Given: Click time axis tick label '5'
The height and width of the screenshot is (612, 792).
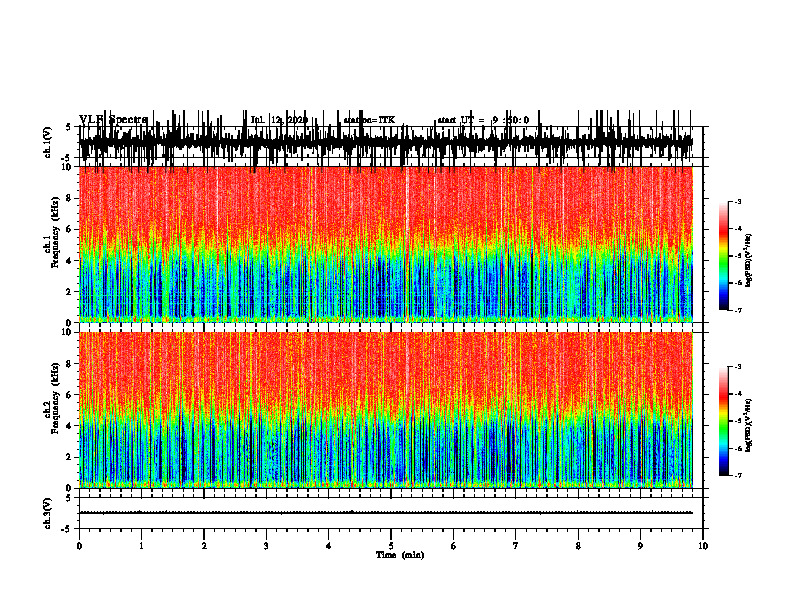Looking at the screenshot, I should click(x=391, y=546).
